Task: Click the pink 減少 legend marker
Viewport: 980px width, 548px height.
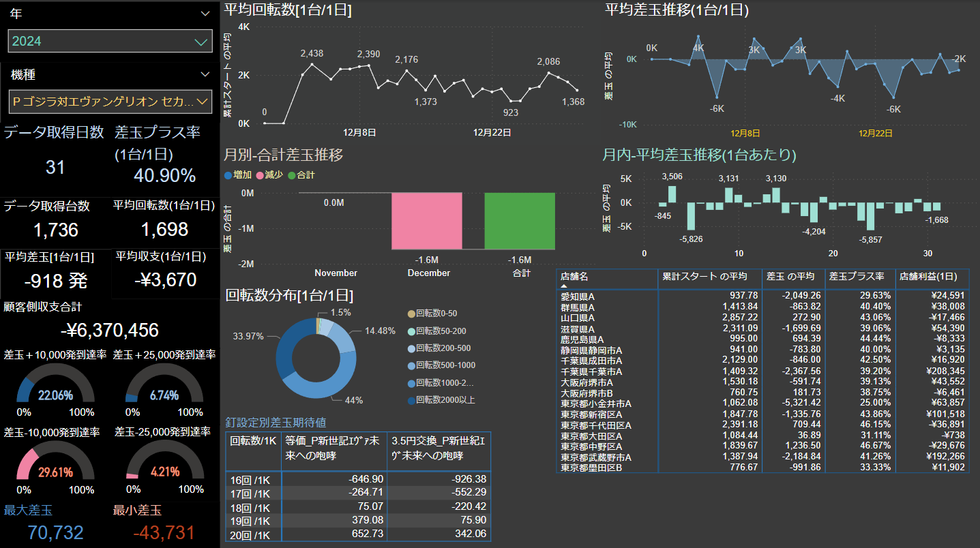Action: click(x=260, y=175)
